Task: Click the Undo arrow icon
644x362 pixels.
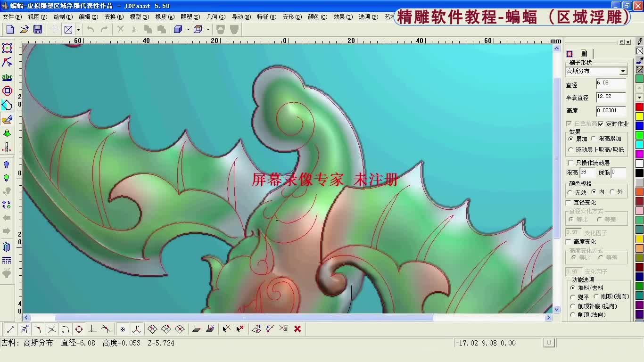Action: [90, 29]
